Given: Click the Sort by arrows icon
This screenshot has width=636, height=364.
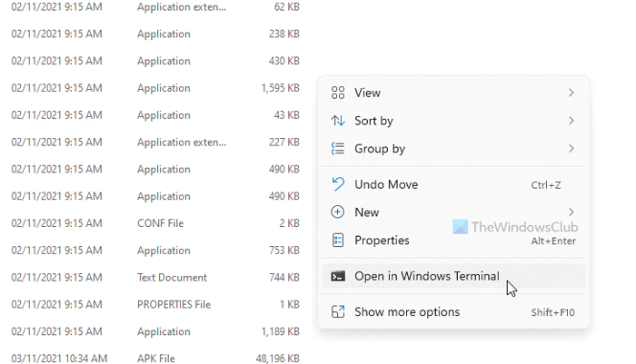Looking at the screenshot, I should pyautogui.click(x=338, y=121).
